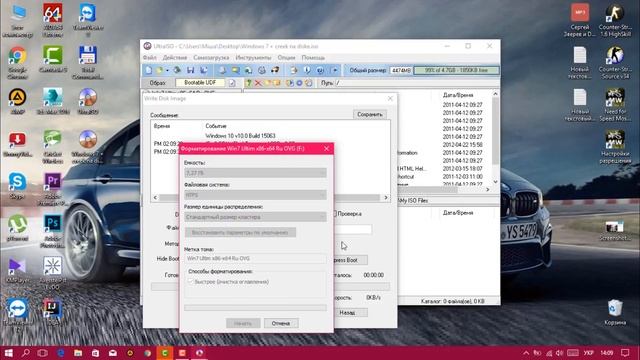
Task: Click the blue info icon in UltraISO toolbar
Action: tap(307, 70)
